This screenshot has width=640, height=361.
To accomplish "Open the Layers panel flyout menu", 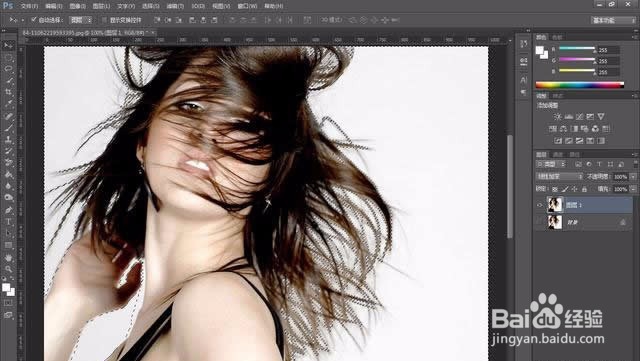I will [635, 154].
